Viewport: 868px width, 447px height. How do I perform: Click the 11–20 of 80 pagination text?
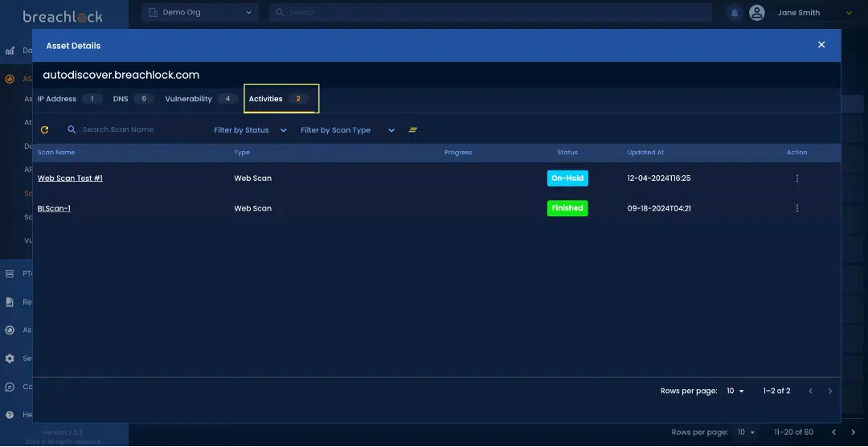(x=793, y=432)
